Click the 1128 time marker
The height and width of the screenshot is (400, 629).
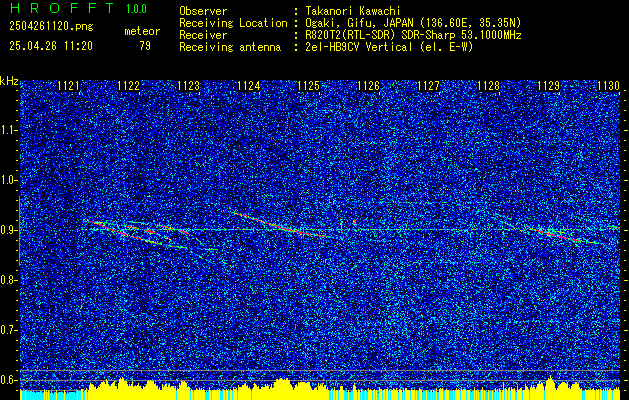click(489, 85)
